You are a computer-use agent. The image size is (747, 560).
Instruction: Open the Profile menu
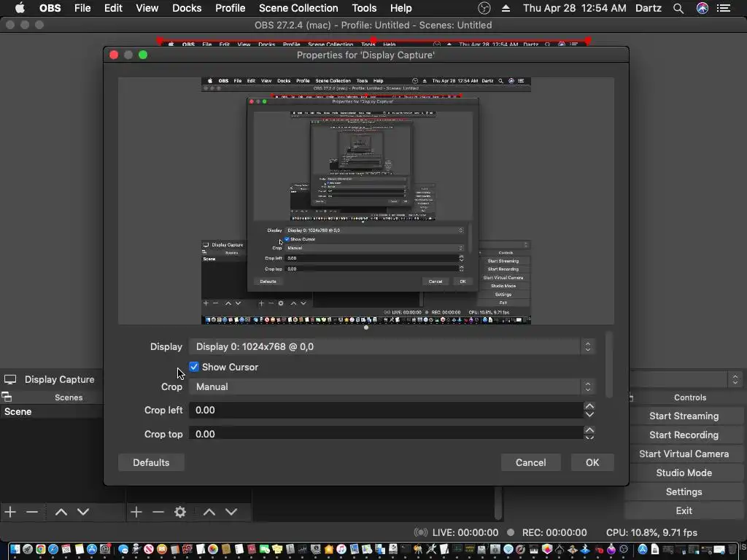[x=230, y=8]
